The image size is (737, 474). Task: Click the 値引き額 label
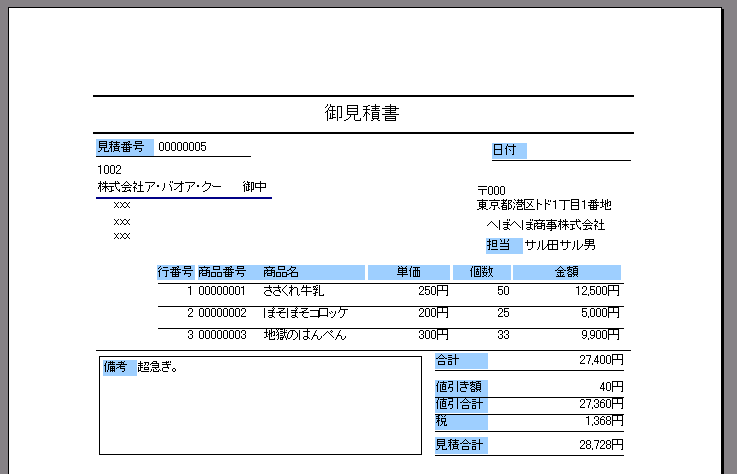(461, 387)
